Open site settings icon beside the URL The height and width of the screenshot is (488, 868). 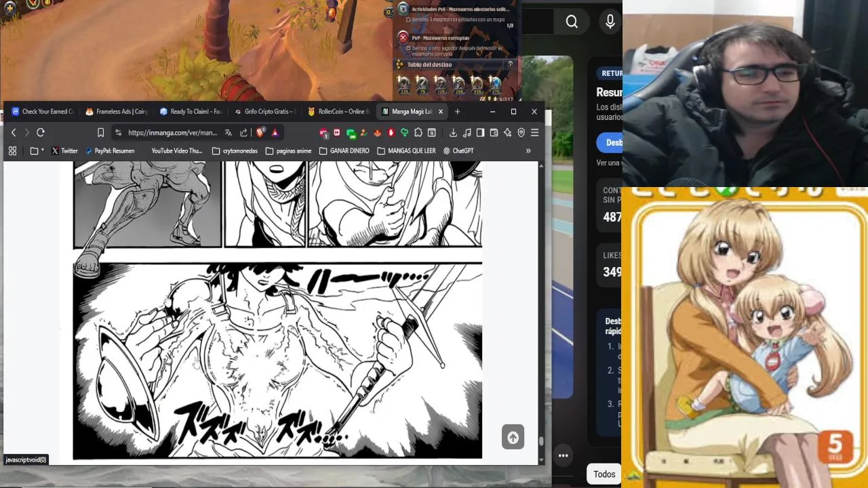pos(118,133)
